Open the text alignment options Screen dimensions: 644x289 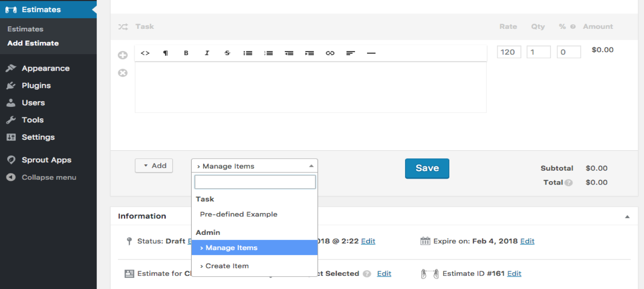click(350, 53)
